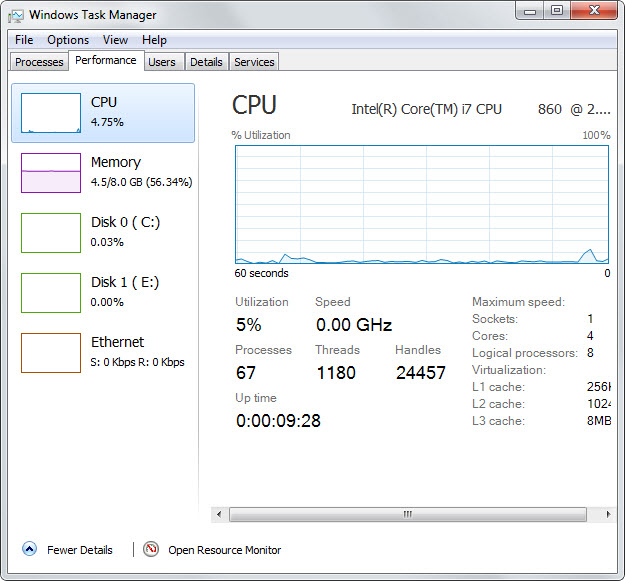The height and width of the screenshot is (581, 625).
Task: Switch to the Services tab
Action: point(254,62)
